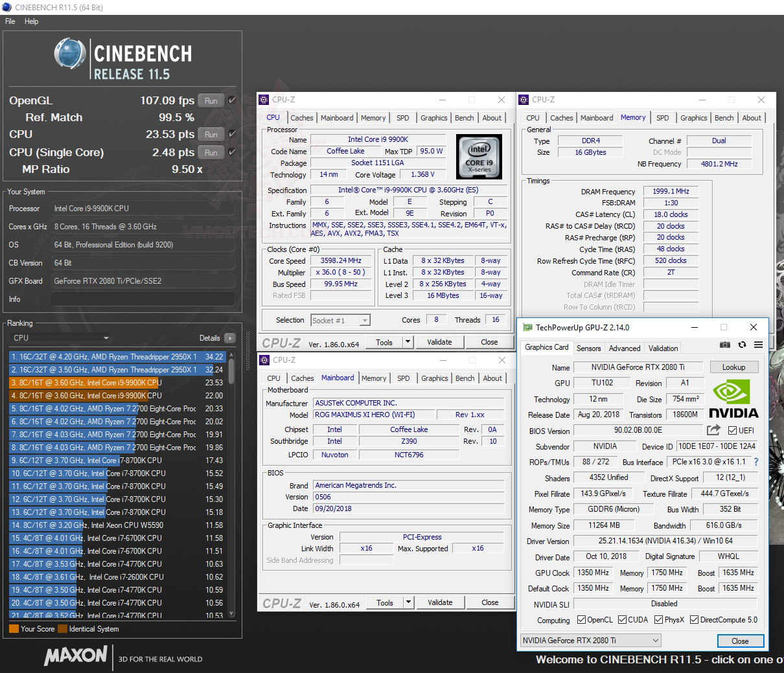
Task: Click the Lookup button in GPU-Z
Action: (x=733, y=367)
